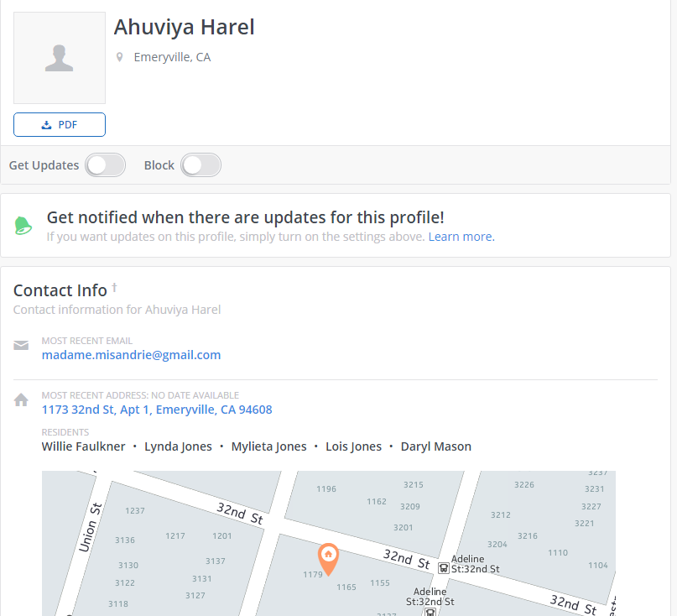Image resolution: width=677 pixels, height=616 pixels.
Task: Download the profile as PDF
Action: [x=60, y=124]
